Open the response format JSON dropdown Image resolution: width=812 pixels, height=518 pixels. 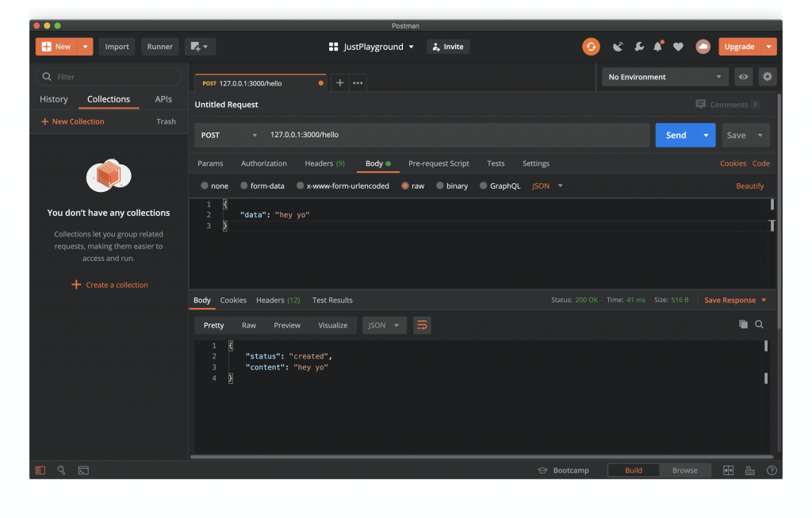pos(385,325)
